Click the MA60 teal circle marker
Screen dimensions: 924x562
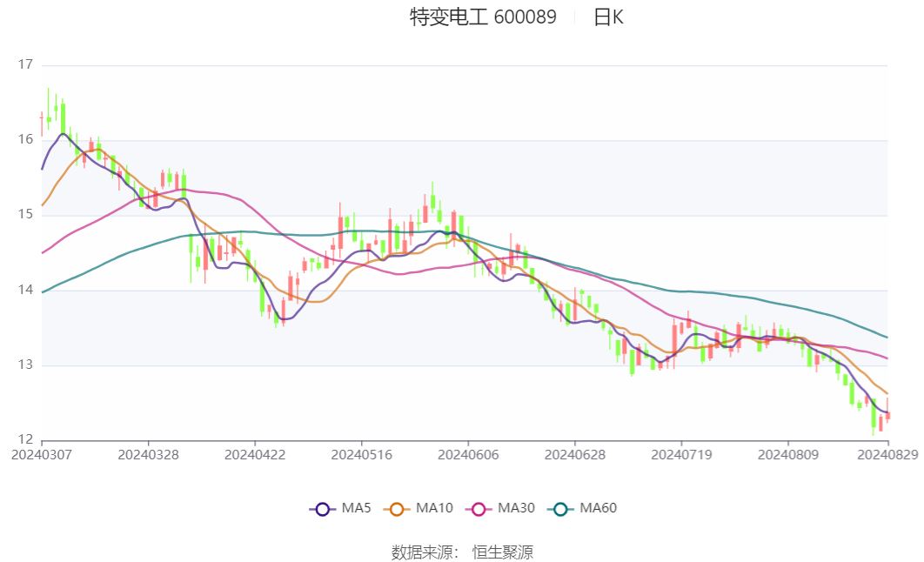coord(560,509)
